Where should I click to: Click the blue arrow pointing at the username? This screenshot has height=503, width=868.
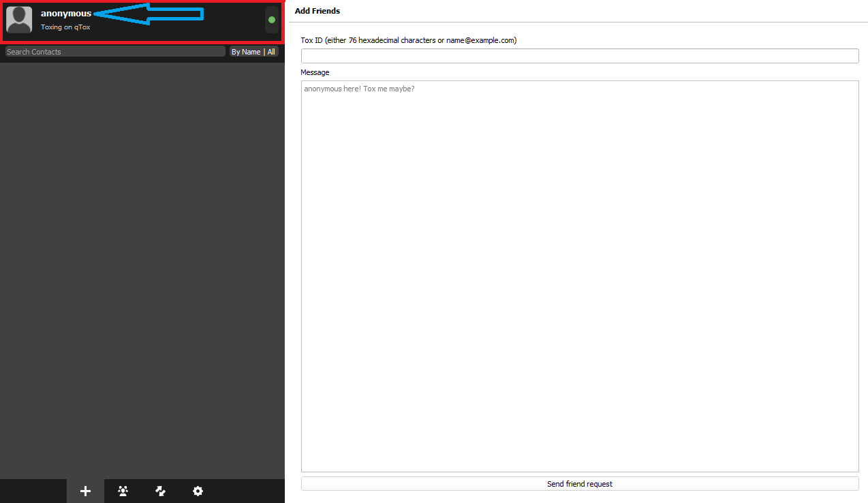coord(150,14)
